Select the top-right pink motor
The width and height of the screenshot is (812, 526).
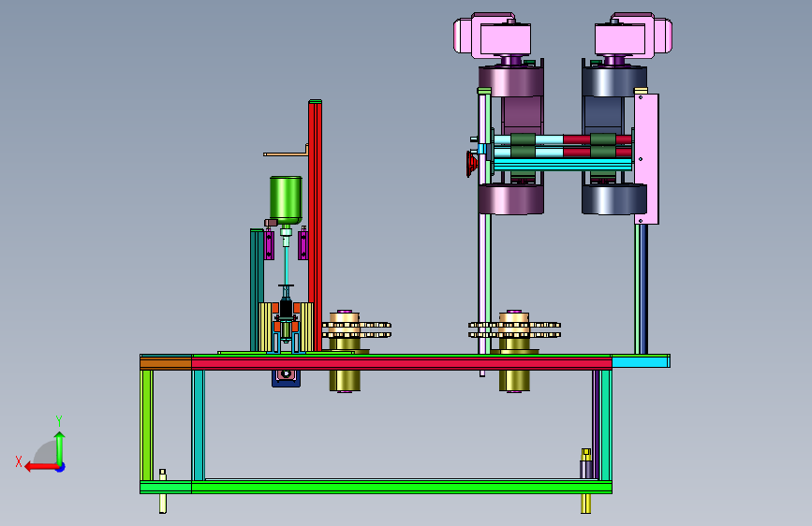coord(633,36)
